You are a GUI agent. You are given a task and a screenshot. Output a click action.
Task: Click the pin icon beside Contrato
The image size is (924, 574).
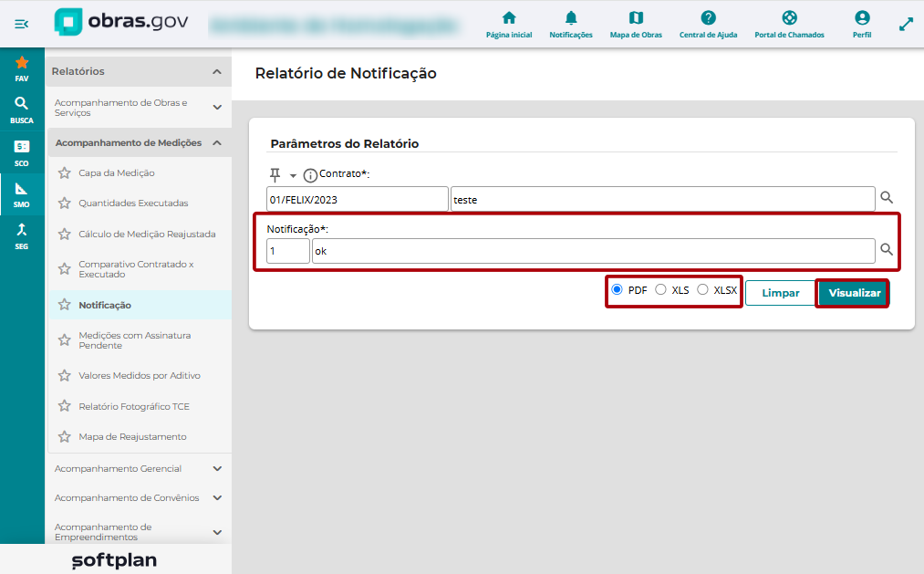click(x=275, y=174)
